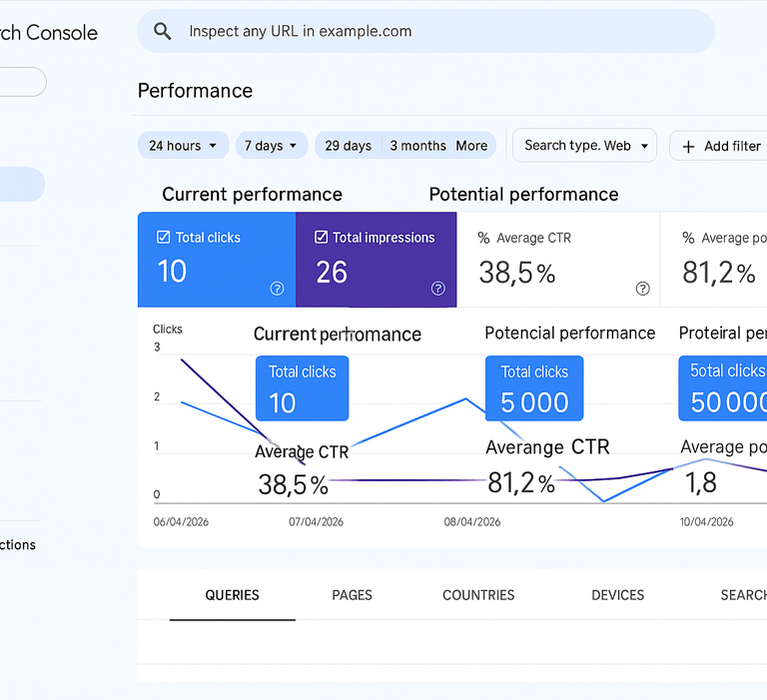Image resolution: width=767 pixels, height=700 pixels.
Task: Toggle the Total clicks checkbox
Action: (163, 238)
